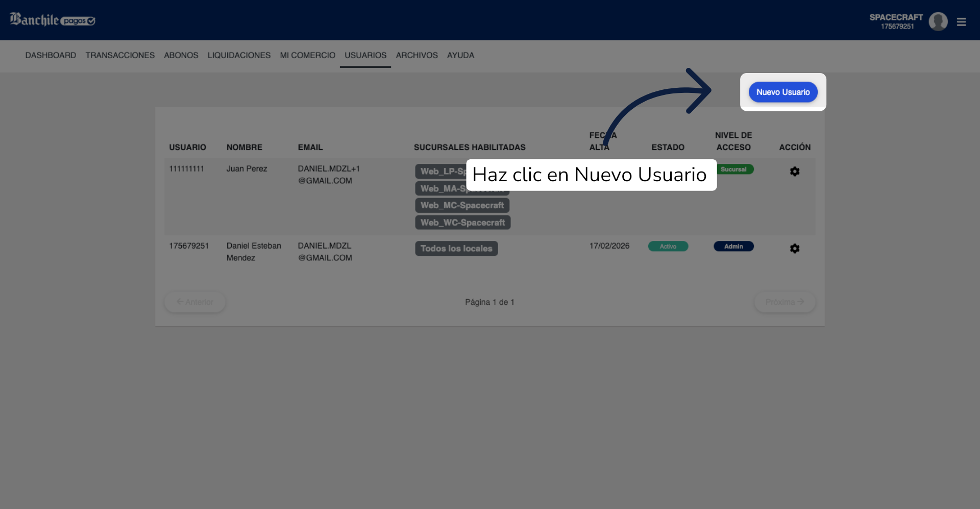This screenshot has width=980, height=509.
Task: Open the LIQUIDACIONES tab
Action: (239, 55)
